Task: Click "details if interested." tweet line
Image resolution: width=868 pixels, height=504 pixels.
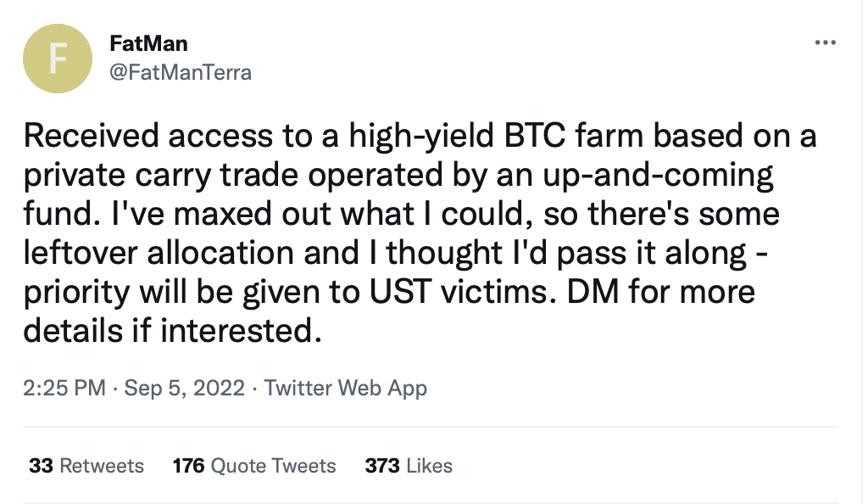Action: pos(172,331)
